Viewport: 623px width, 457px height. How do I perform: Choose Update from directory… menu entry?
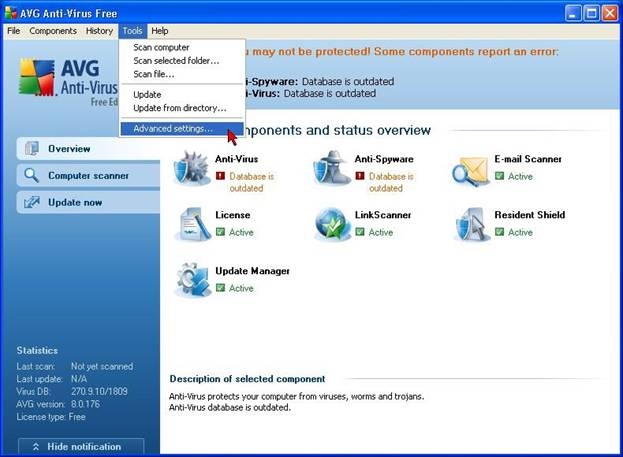click(x=182, y=108)
